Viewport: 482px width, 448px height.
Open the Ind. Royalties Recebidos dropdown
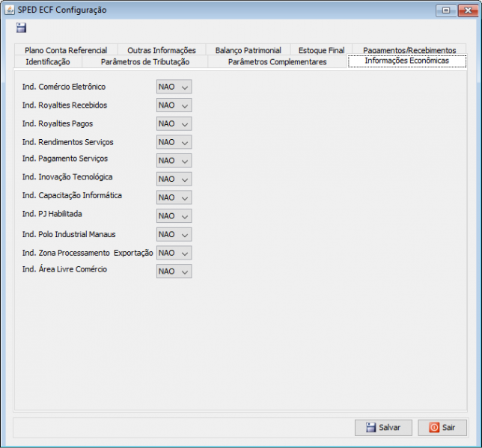(x=174, y=105)
